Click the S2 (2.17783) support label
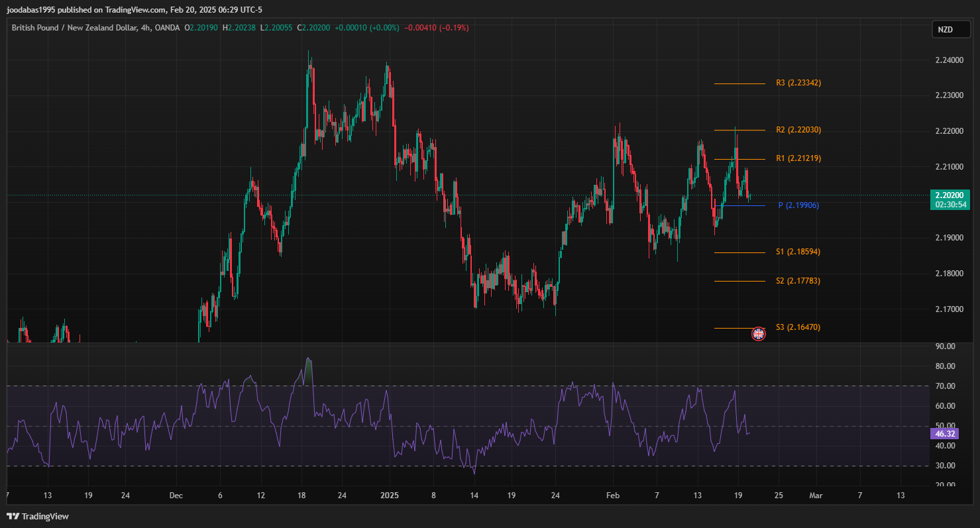 click(x=798, y=281)
